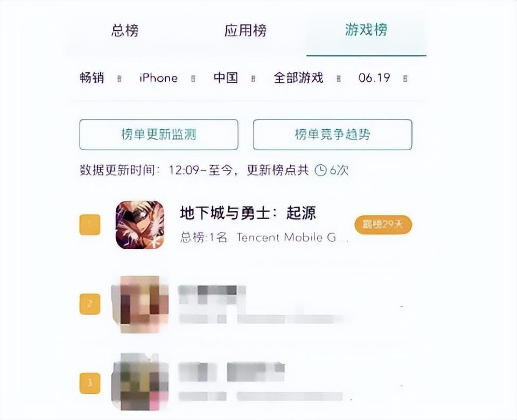Image resolution: width=517 pixels, height=420 pixels.
Task: Click the clock icon beside 6次
Action: [x=321, y=171]
